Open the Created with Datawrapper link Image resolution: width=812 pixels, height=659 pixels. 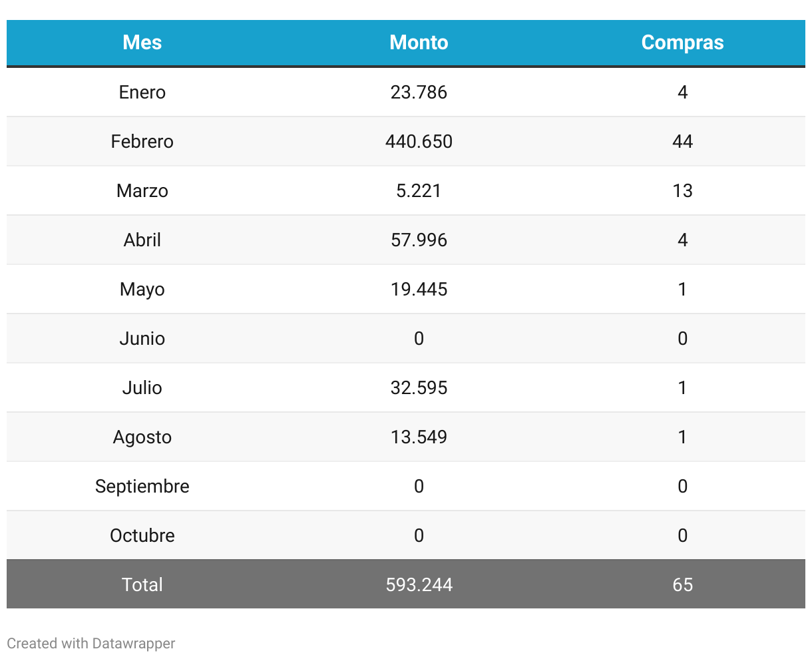point(91,644)
